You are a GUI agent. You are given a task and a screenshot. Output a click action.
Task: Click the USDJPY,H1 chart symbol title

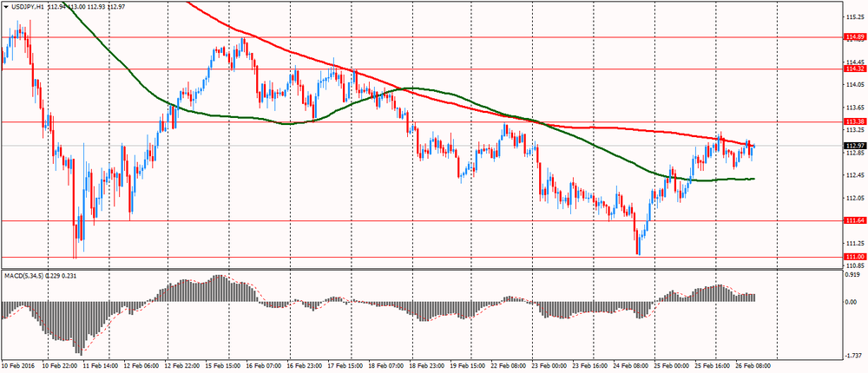point(28,7)
